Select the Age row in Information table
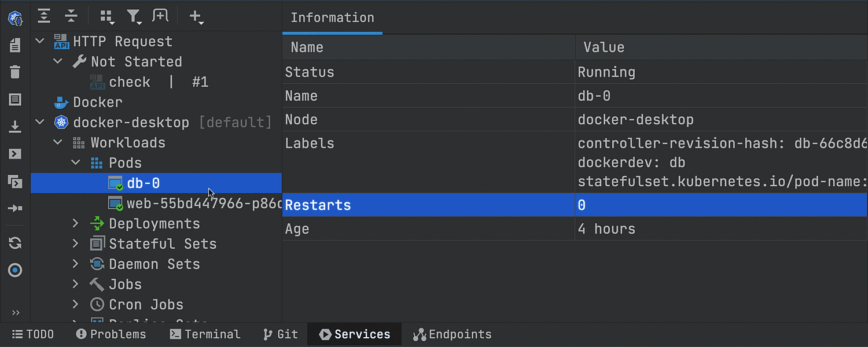Screen dimensions: 868x347 575,229
